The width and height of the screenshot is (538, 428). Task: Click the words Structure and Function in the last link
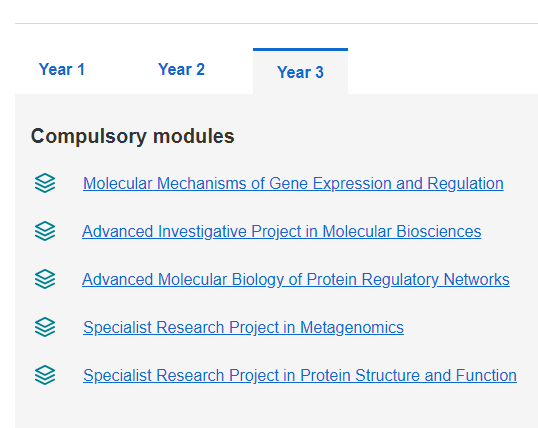pyautogui.click(x=436, y=375)
